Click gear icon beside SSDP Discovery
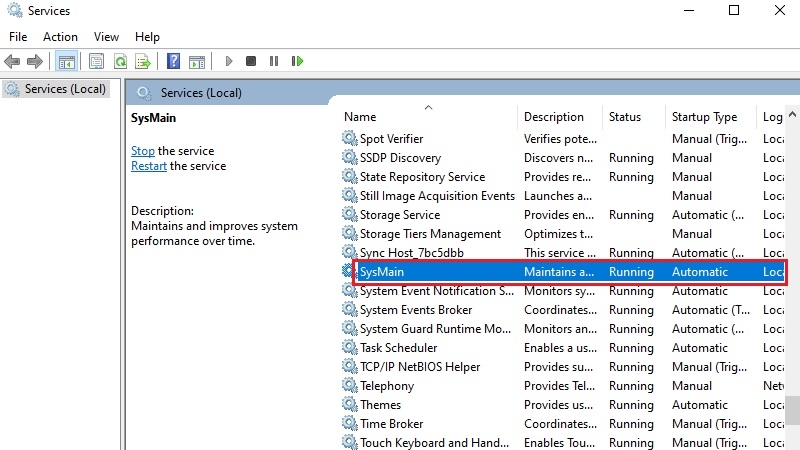800x450 pixels. [x=349, y=157]
